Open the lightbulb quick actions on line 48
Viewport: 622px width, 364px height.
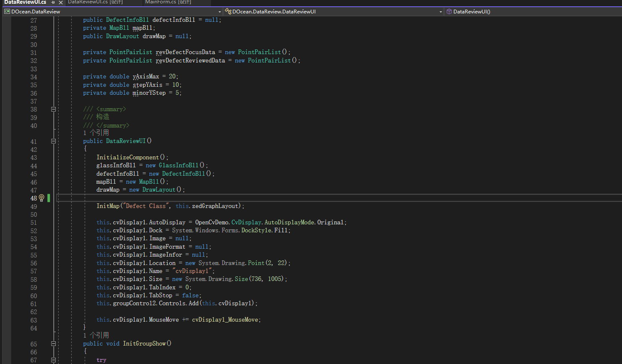click(42, 198)
